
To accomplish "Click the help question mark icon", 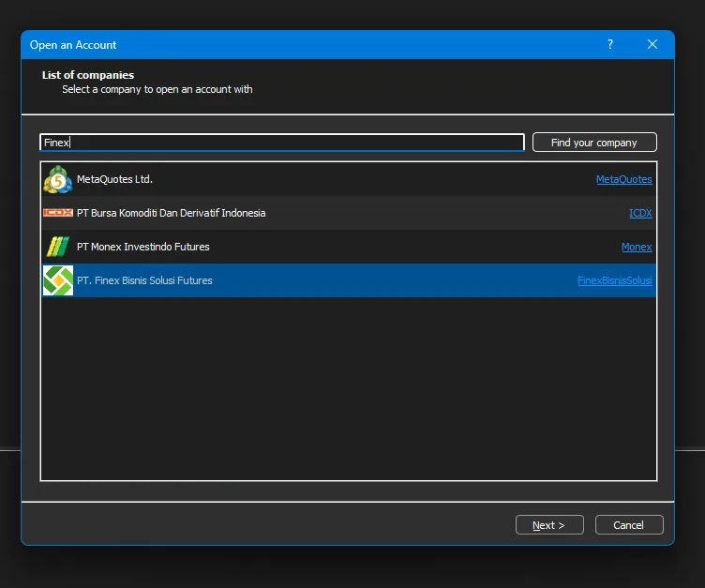I will click(x=610, y=44).
